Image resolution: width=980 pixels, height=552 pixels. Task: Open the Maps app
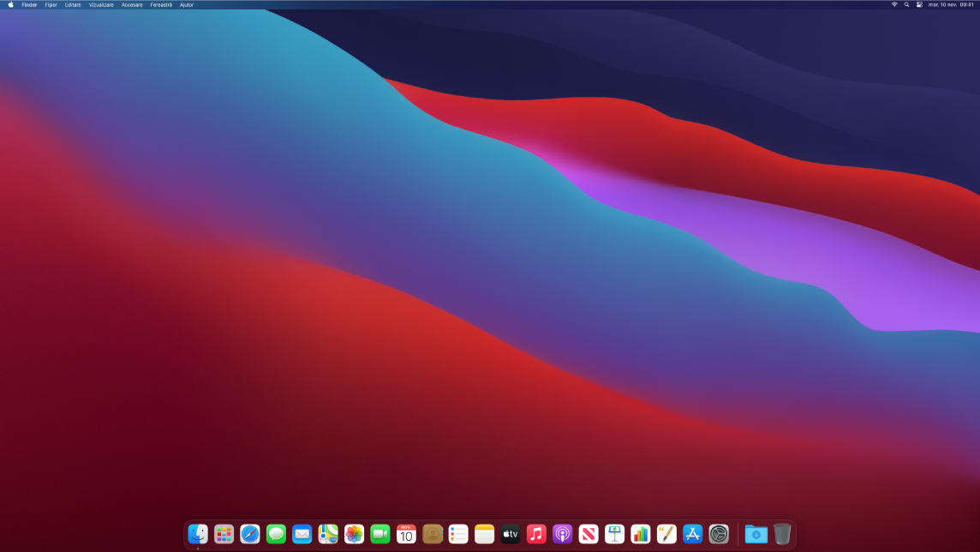328,534
